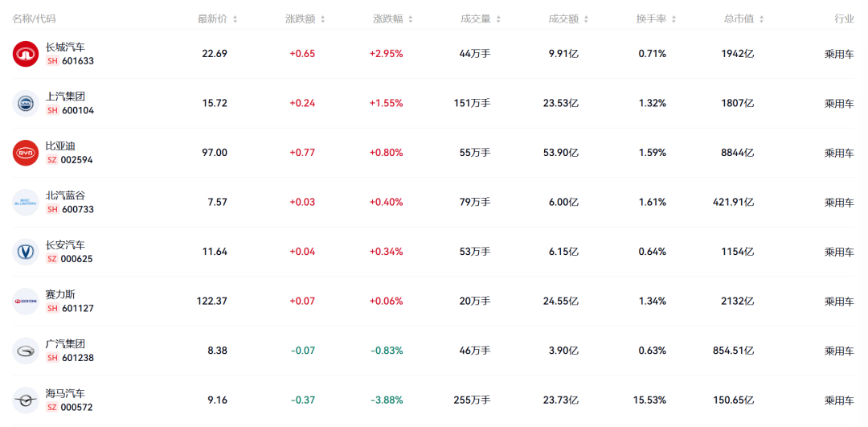868x427 pixels.
Task: Click the GAC Group (广汽集团) logo
Action: (26, 351)
